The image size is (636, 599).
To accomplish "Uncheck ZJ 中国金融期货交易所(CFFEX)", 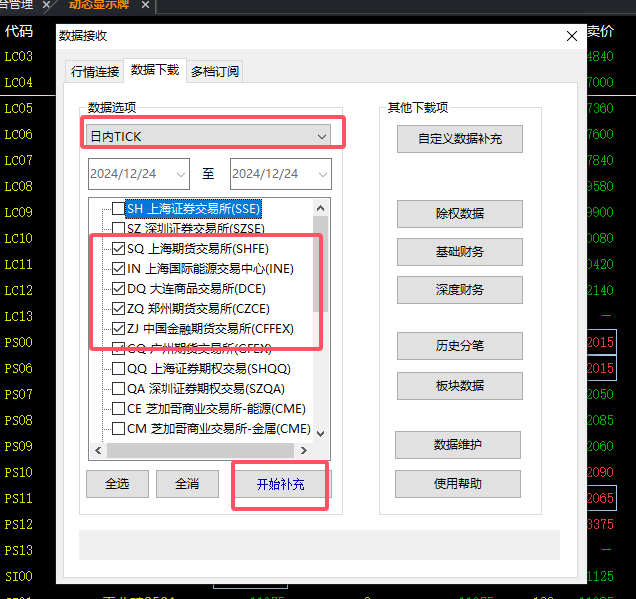I will (118, 328).
